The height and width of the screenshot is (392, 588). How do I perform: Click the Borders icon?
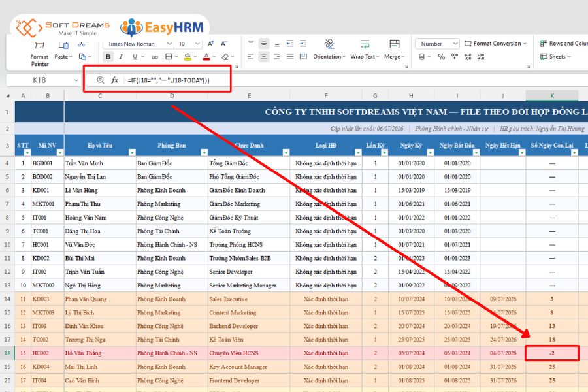[169, 57]
